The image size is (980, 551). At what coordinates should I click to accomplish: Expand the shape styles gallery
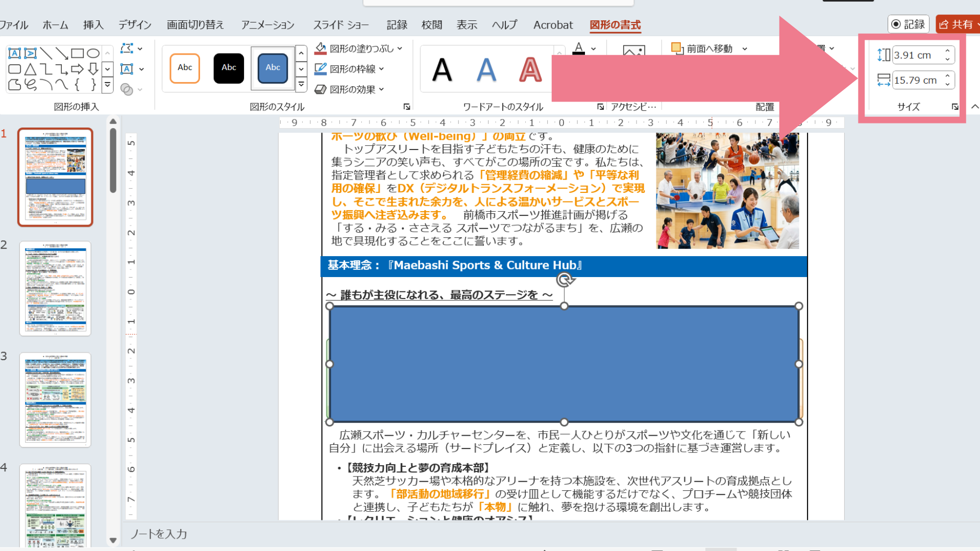click(x=301, y=85)
